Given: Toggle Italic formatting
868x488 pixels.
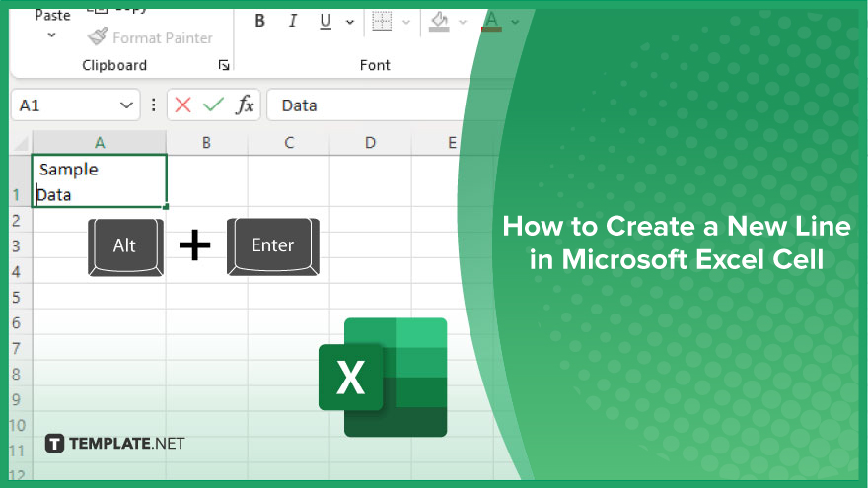Looking at the screenshot, I should tap(292, 21).
